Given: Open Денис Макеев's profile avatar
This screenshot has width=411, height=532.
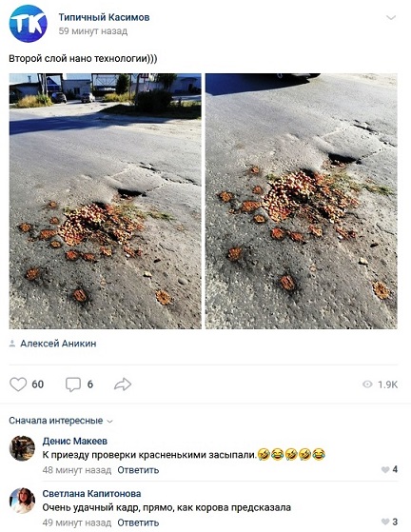Looking at the screenshot, I should click(x=22, y=448).
